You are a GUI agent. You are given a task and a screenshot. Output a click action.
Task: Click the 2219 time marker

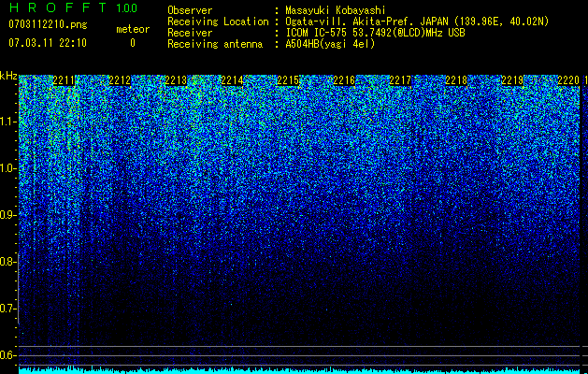tap(512, 80)
